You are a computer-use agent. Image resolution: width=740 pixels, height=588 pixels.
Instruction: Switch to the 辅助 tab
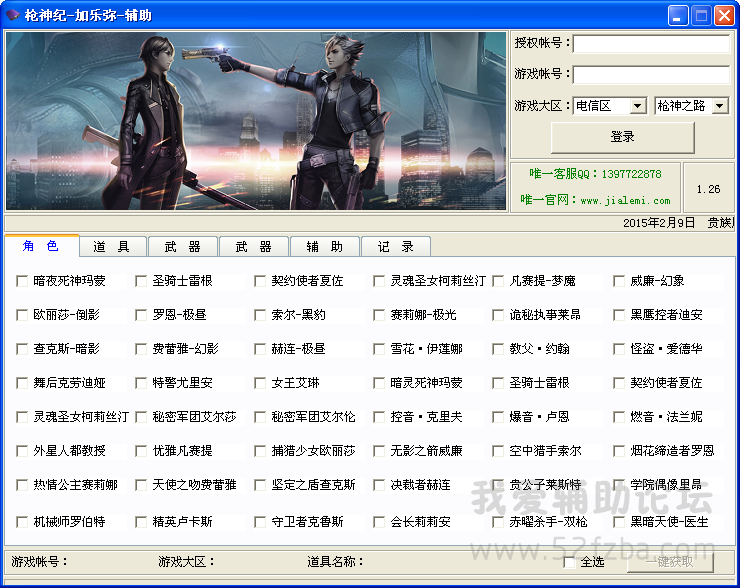tap(325, 247)
